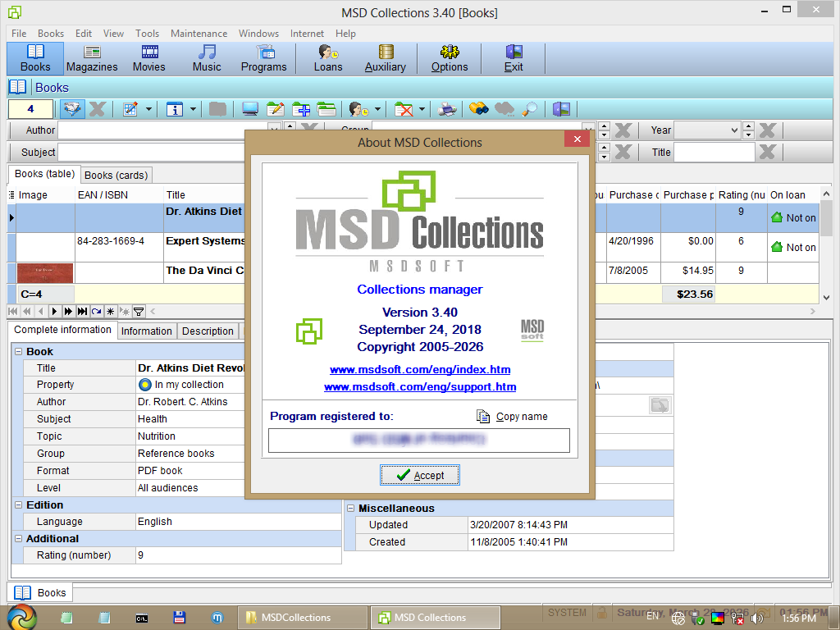
Task: Switch to the Movies collection
Action: (x=149, y=58)
